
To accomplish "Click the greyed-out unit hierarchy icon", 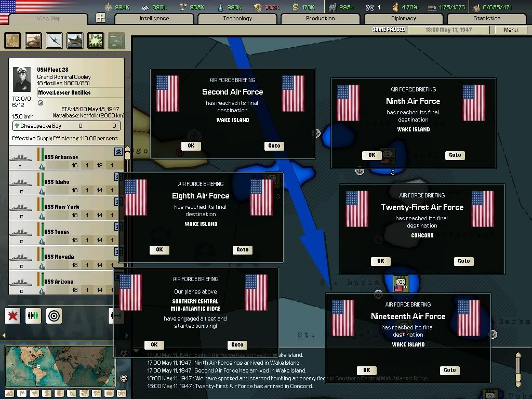I will tap(116, 41).
